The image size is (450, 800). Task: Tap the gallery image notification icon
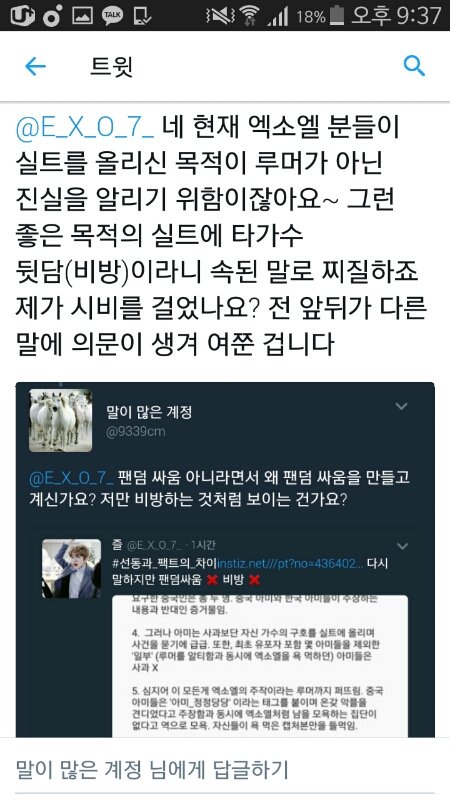(82, 15)
